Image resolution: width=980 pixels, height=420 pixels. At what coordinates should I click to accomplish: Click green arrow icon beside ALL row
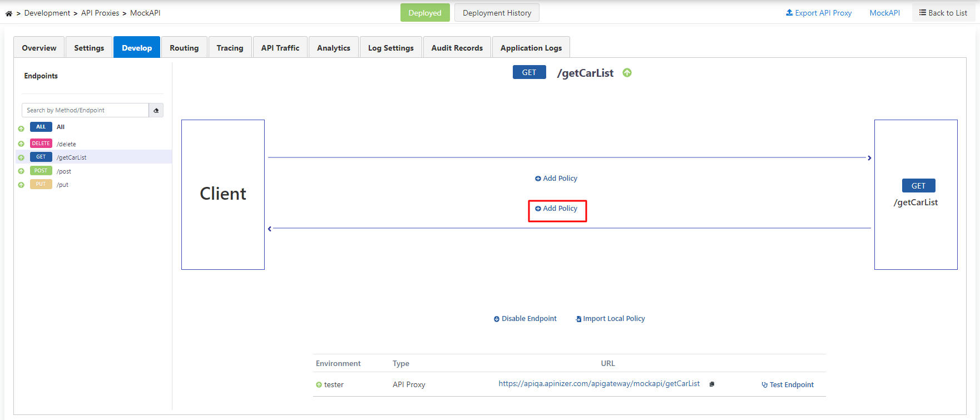21,129
